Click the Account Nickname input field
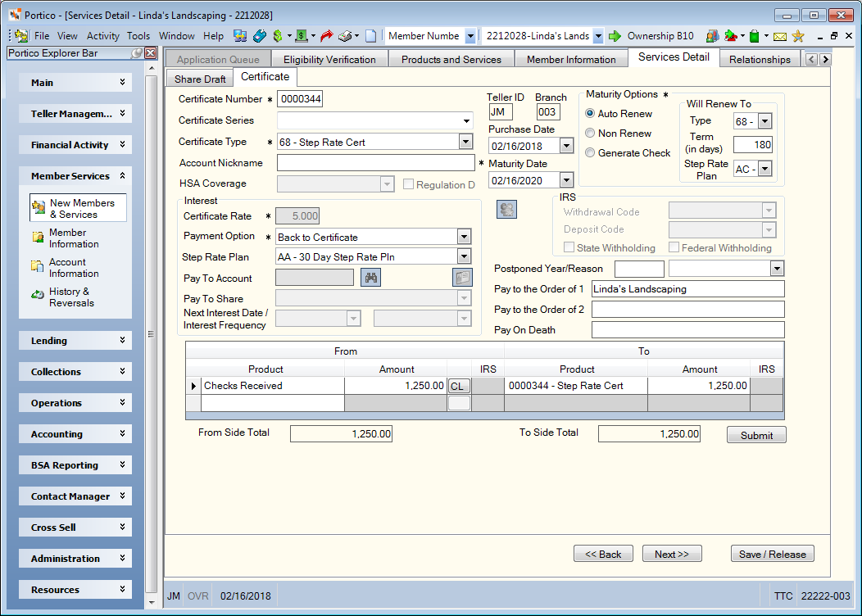 pos(375,163)
